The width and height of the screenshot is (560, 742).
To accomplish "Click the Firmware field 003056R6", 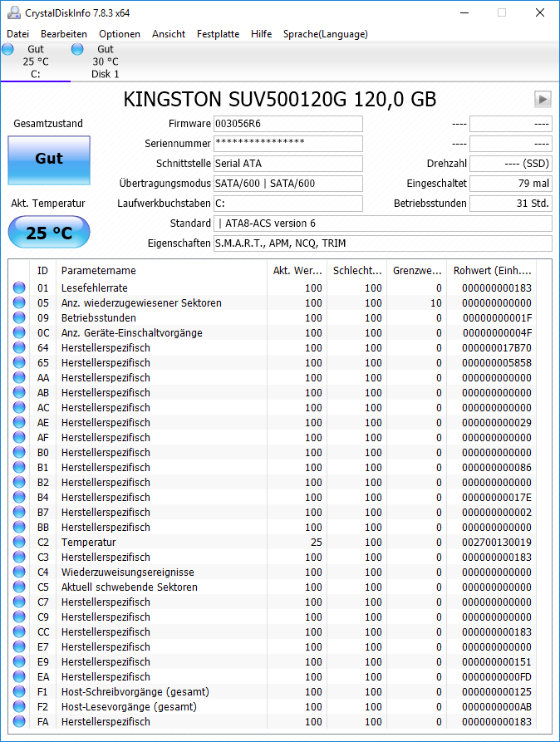I will 287,124.
